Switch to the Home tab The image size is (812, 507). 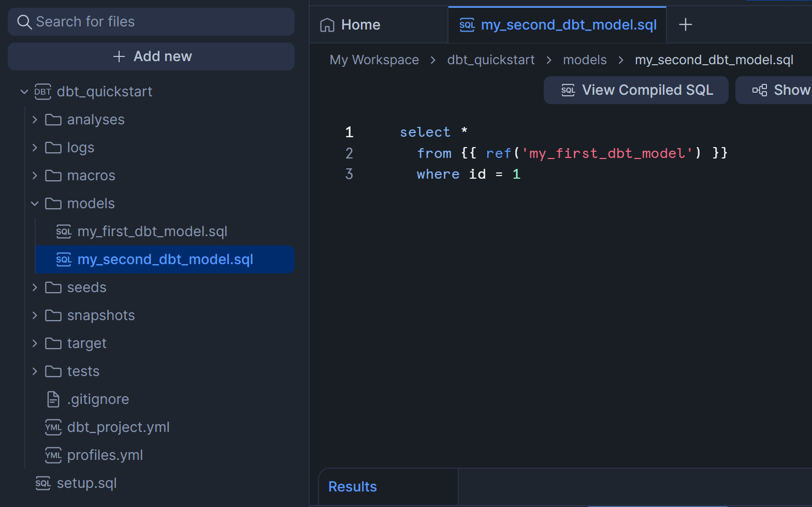pyautogui.click(x=351, y=25)
